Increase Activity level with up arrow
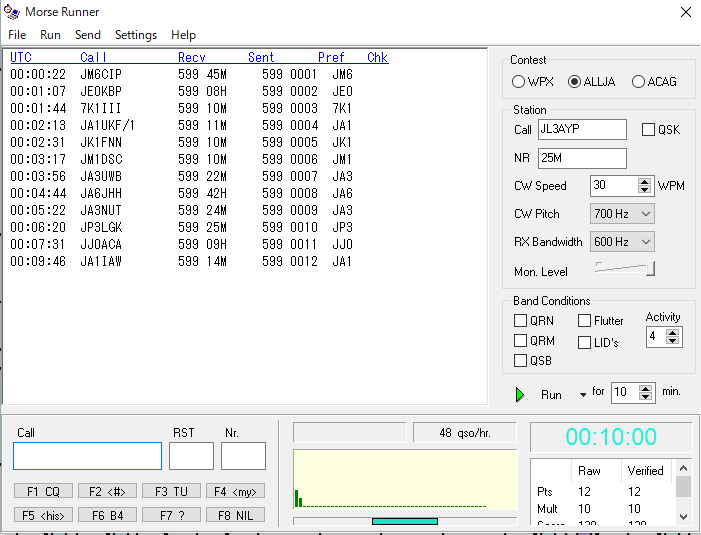Image resolution: width=701 pixels, height=535 pixels. coord(672,333)
